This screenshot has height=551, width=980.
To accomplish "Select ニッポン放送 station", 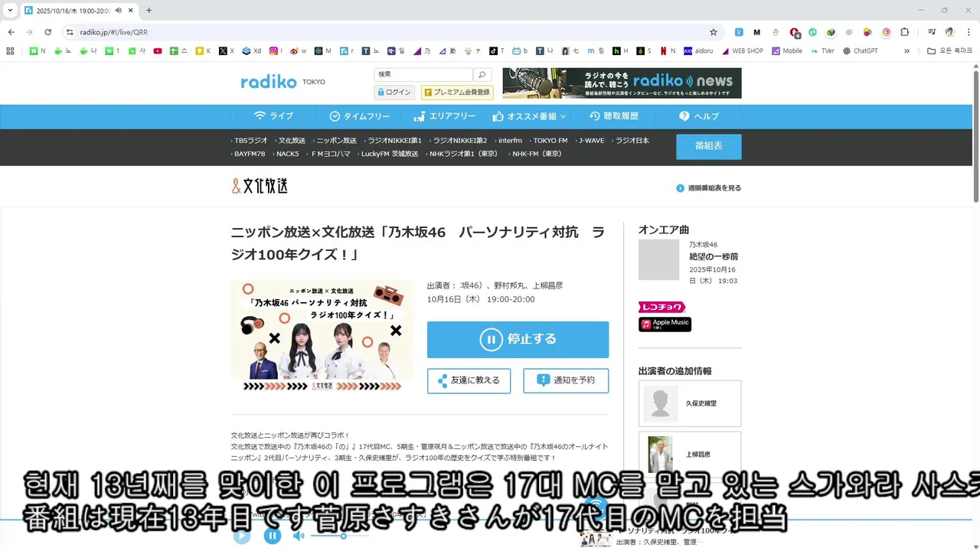I will 335,141.
